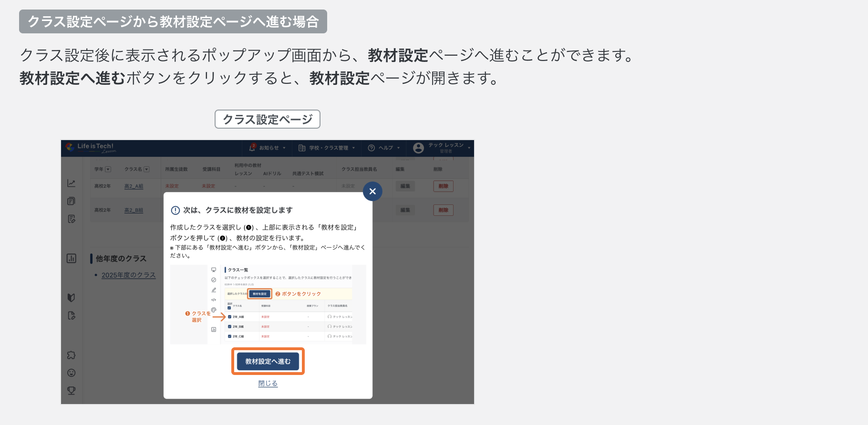Screen dimensions: 868x425
Task: Toggle the 学年 column sort dropdown
Action: pyautogui.click(x=108, y=169)
